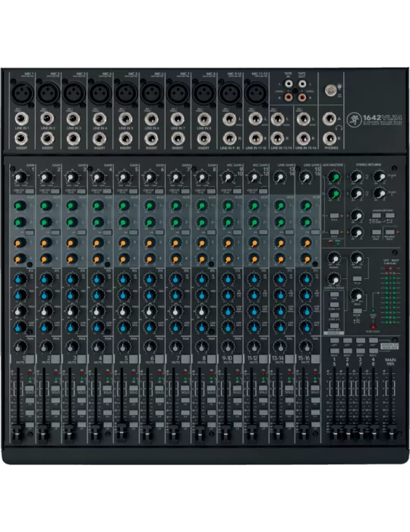The height and width of the screenshot is (532, 410).
Task: Mute channel 5
Action: tap(133, 359)
